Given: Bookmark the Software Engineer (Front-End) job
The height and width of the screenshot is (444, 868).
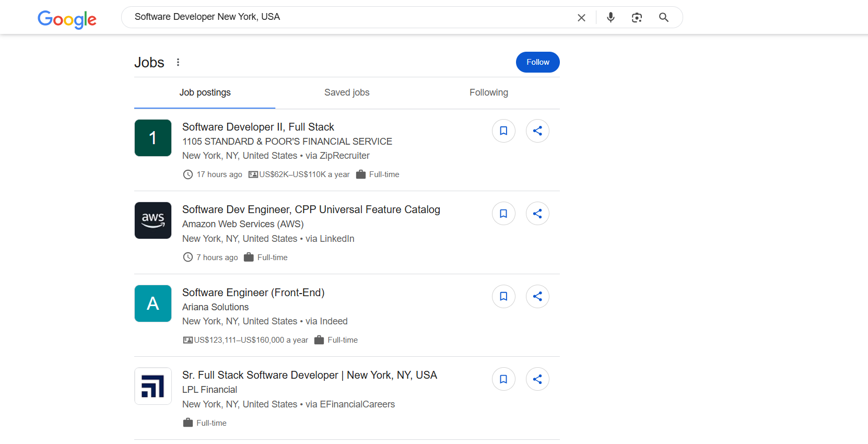Looking at the screenshot, I should (x=503, y=296).
